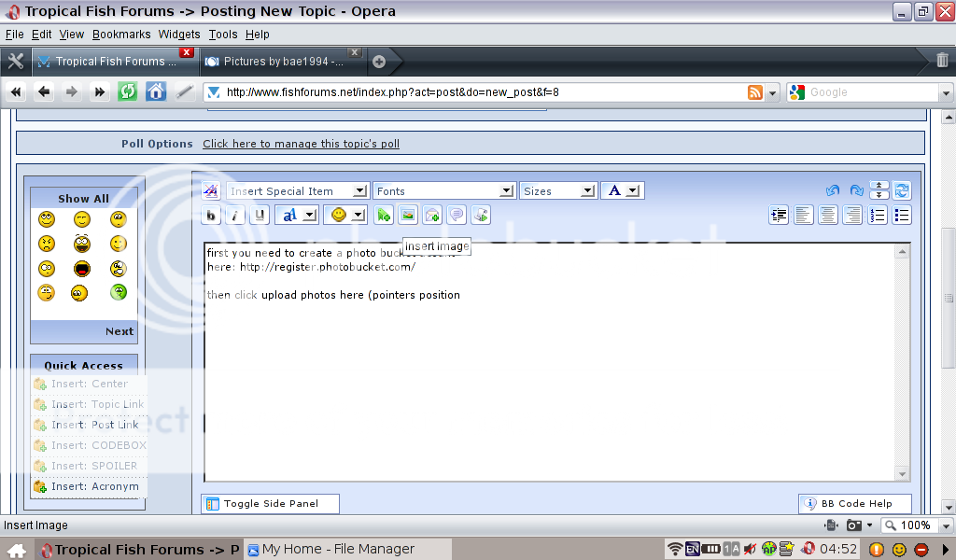Open the Sizes dropdown
This screenshot has width=956, height=560.
pos(558,190)
